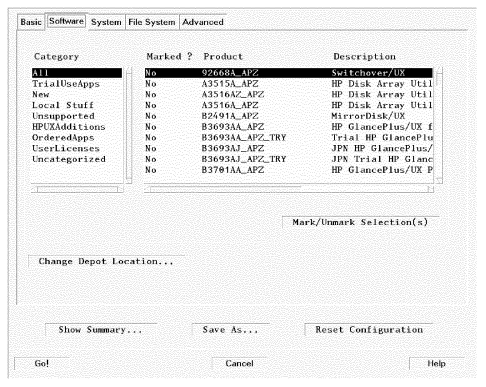
Task: Select TrialUseApps category
Action: [x=77, y=84]
